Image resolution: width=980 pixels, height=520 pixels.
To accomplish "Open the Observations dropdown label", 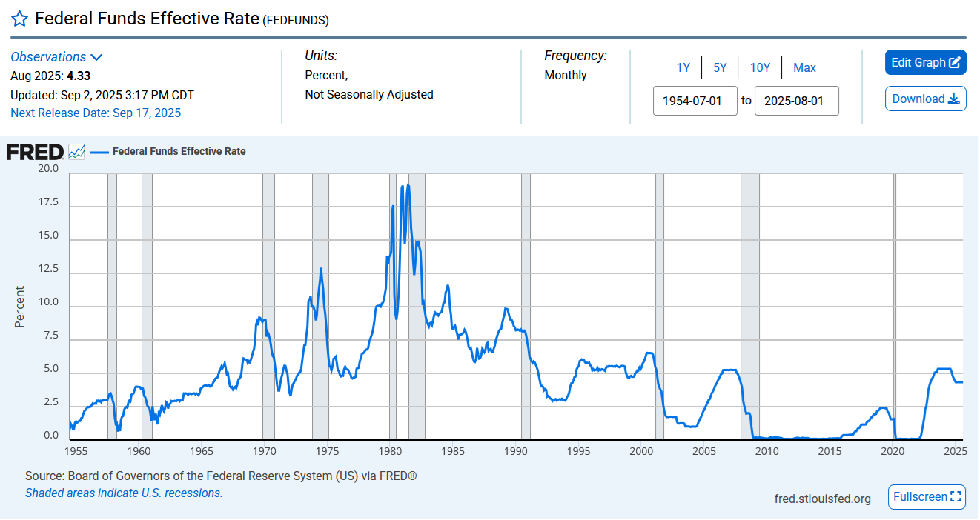I will 48,57.
